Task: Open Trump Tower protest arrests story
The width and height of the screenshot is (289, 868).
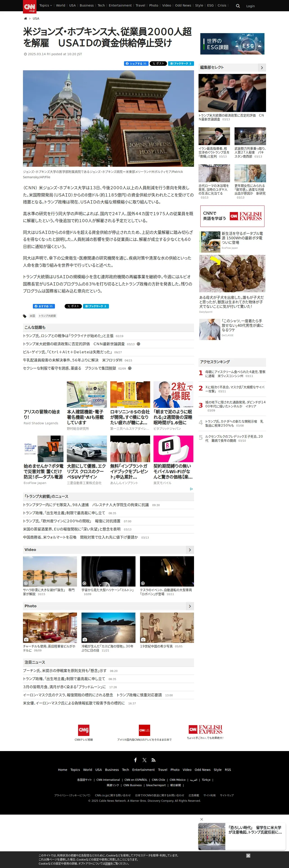Action: [x=86, y=505]
